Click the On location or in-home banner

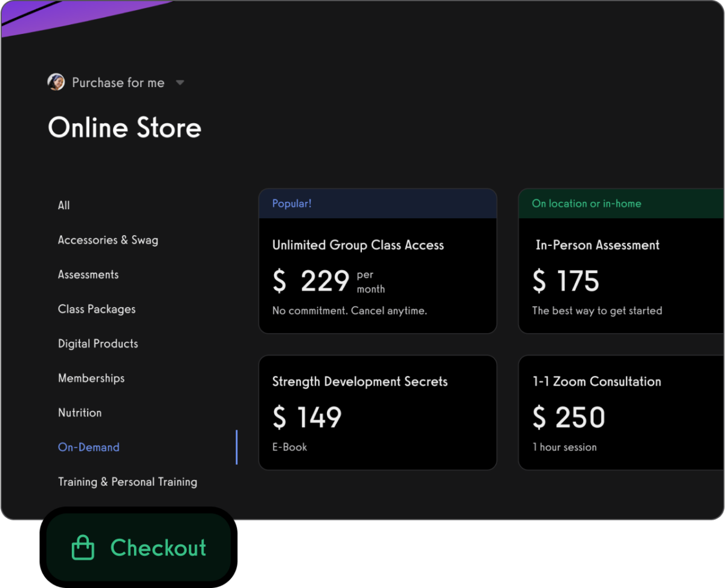(587, 204)
